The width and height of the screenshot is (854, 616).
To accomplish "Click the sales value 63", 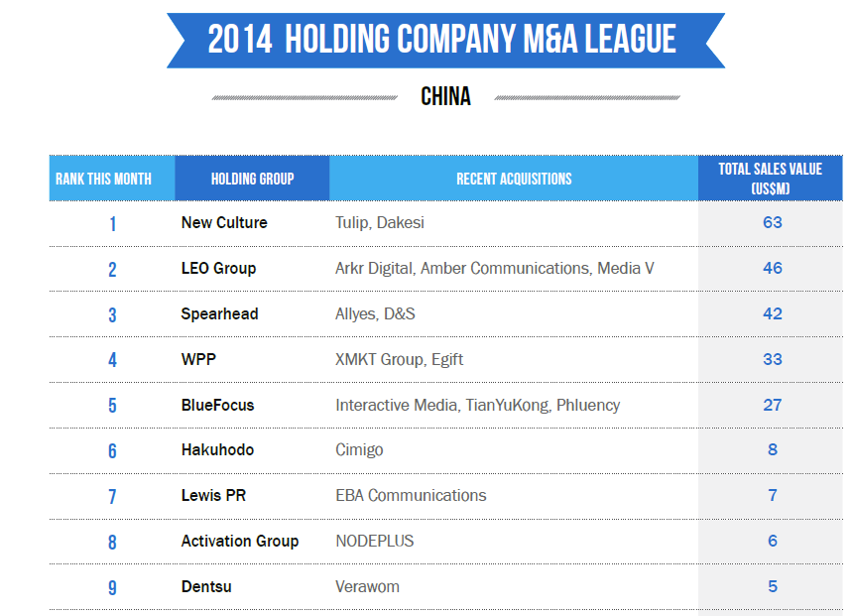I will 773,222.
